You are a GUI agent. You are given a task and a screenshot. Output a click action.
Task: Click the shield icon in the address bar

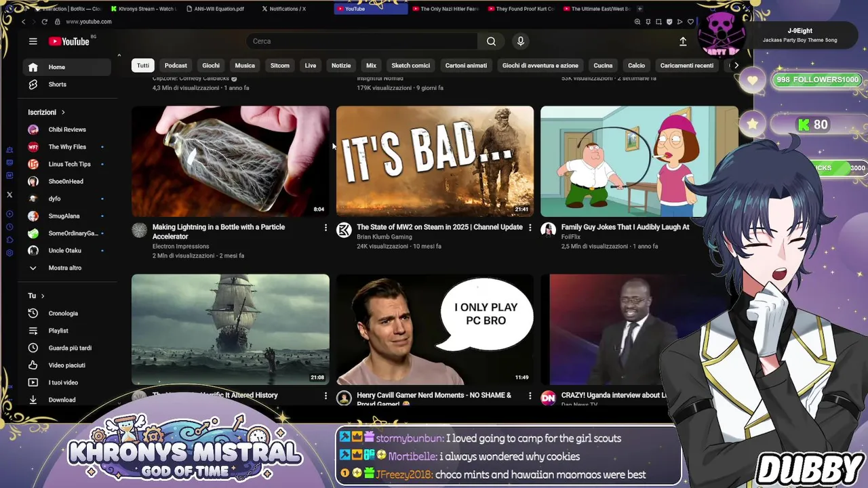(x=669, y=22)
